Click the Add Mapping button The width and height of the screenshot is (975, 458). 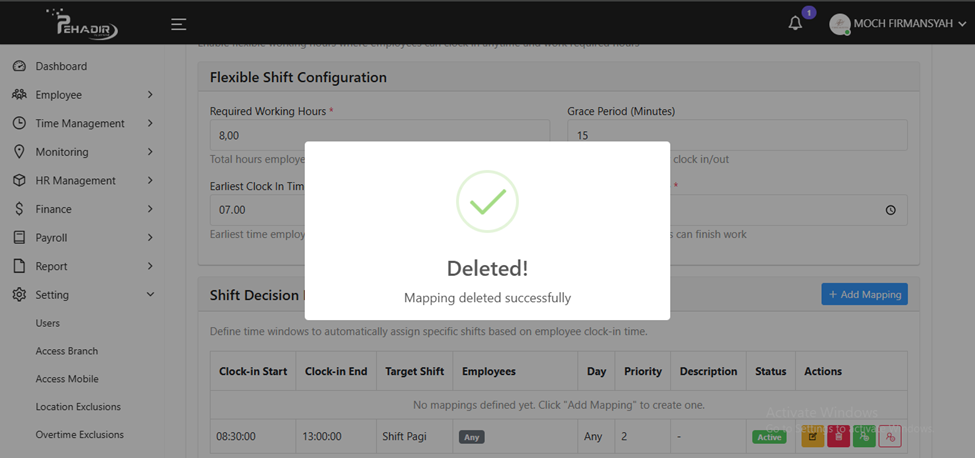[864, 295]
